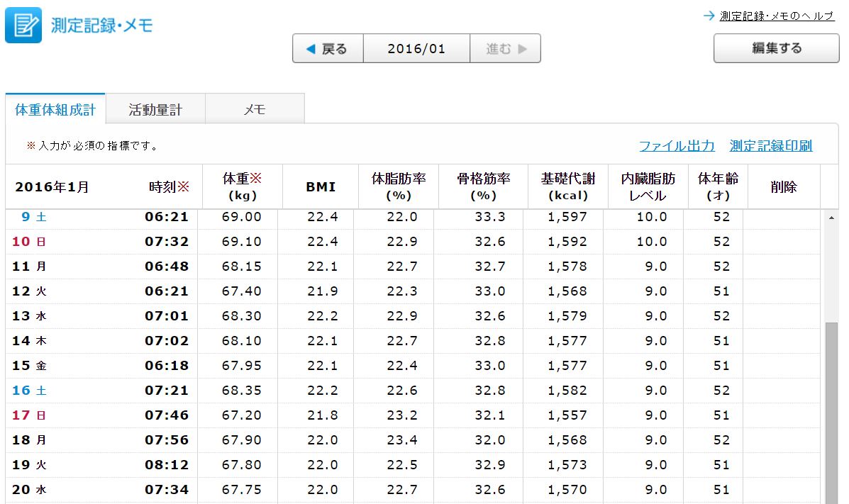Click the 08:12 time entry

(x=167, y=465)
